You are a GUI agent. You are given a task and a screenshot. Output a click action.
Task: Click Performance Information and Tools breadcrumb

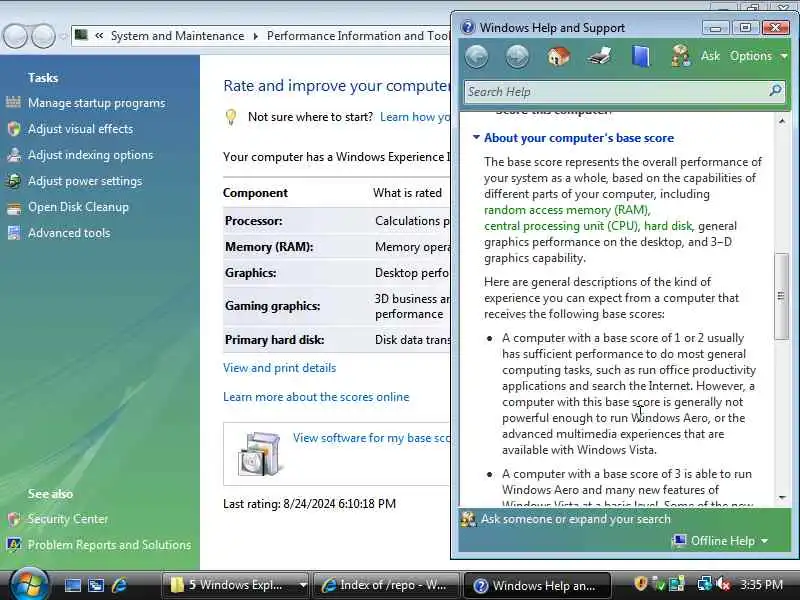(358, 36)
